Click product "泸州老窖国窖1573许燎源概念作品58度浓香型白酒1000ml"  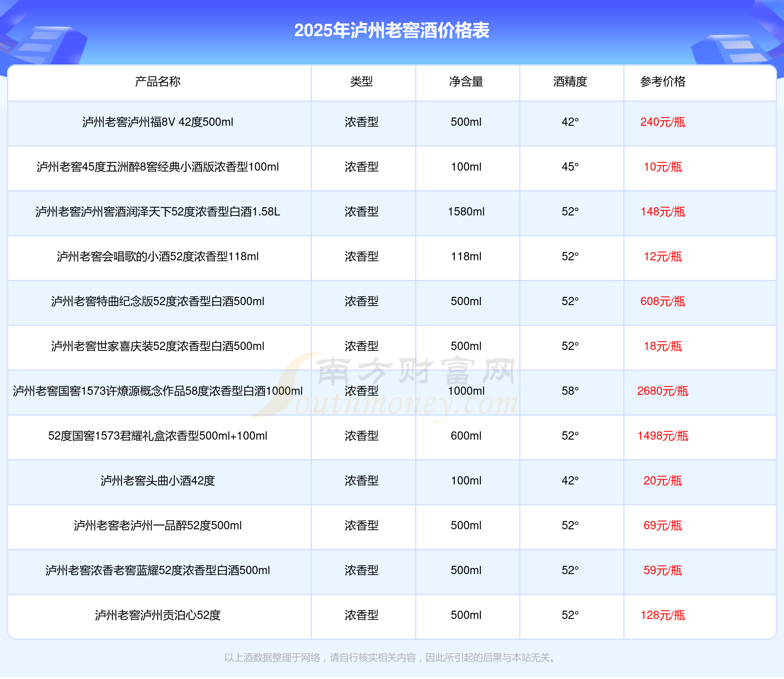[x=158, y=391]
